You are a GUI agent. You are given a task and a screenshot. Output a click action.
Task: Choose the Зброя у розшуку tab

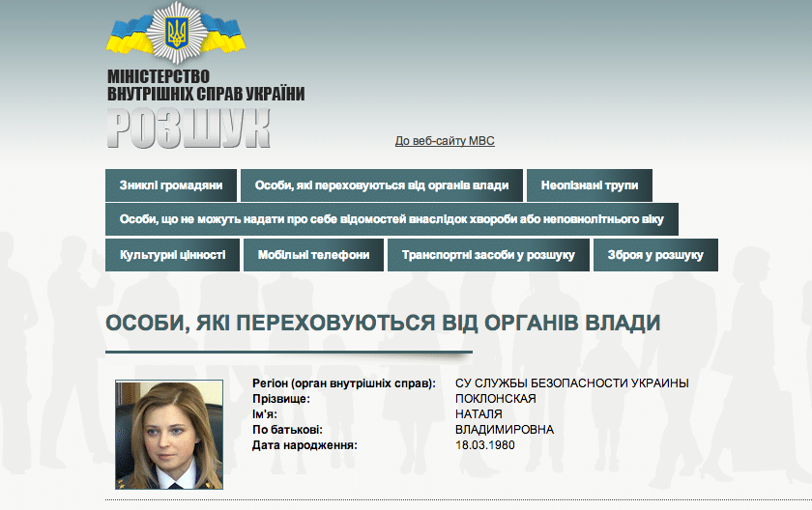(655, 255)
